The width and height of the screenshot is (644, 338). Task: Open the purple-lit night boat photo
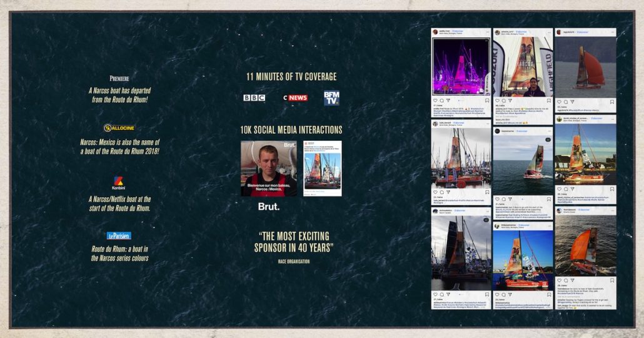point(461,66)
